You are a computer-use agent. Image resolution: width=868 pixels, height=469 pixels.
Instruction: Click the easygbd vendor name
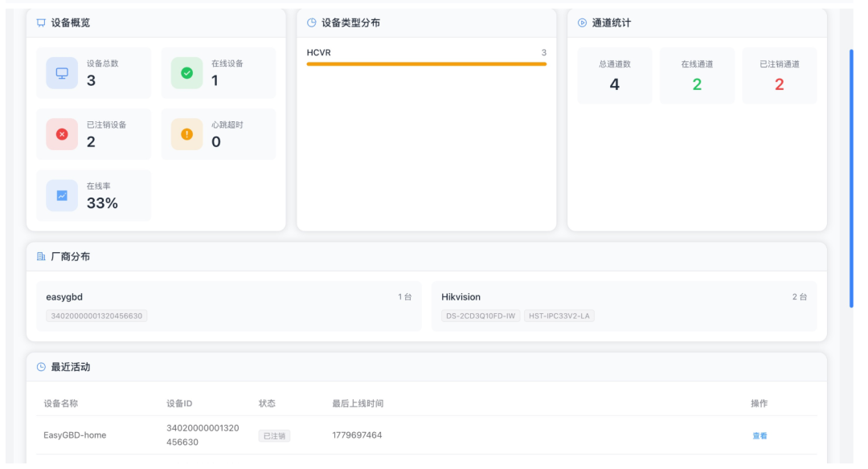pos(64,297)
